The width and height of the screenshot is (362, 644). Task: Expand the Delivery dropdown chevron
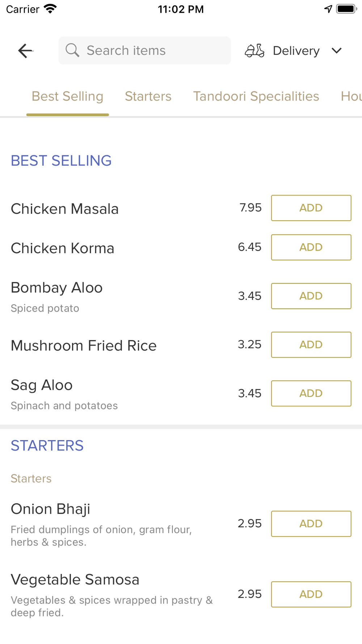point(337,51)
